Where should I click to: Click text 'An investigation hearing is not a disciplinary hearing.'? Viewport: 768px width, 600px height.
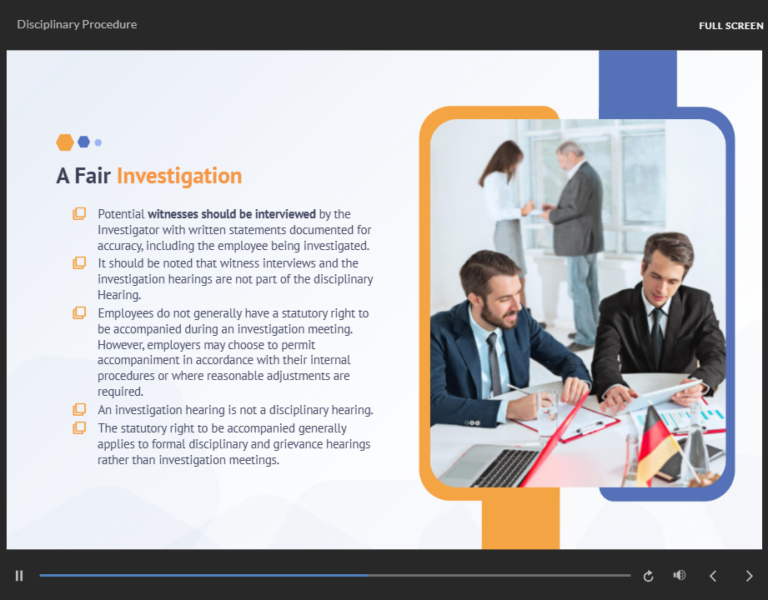point(235,409)
